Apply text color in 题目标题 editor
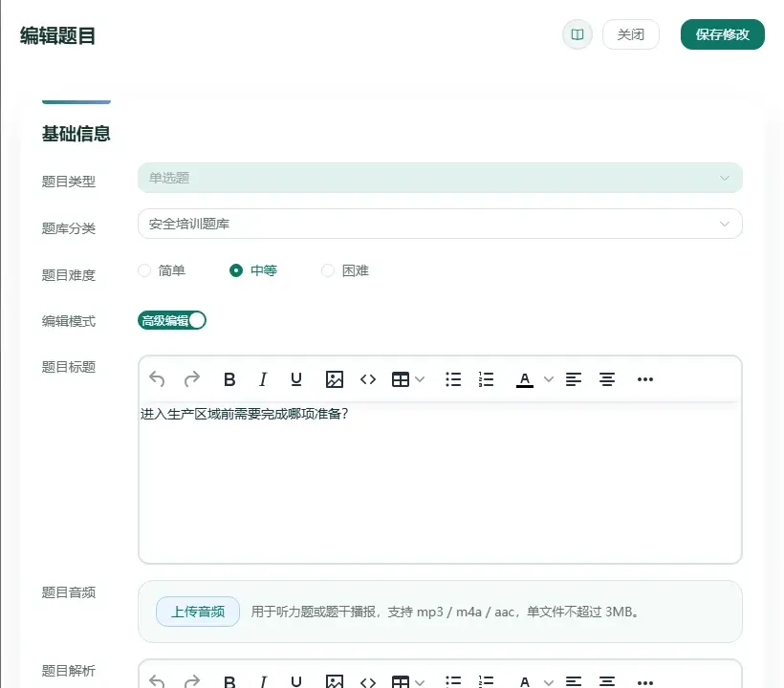784x688 pixels. click(x=525, y=379)
